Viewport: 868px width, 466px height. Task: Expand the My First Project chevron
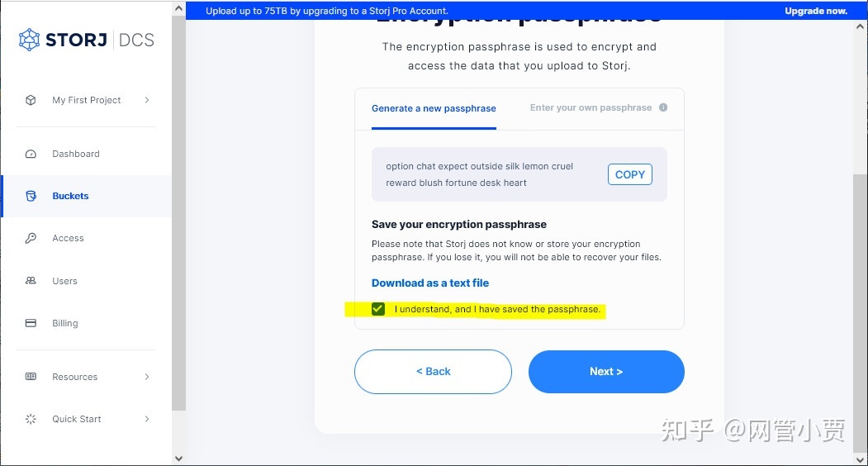[147, 100]
